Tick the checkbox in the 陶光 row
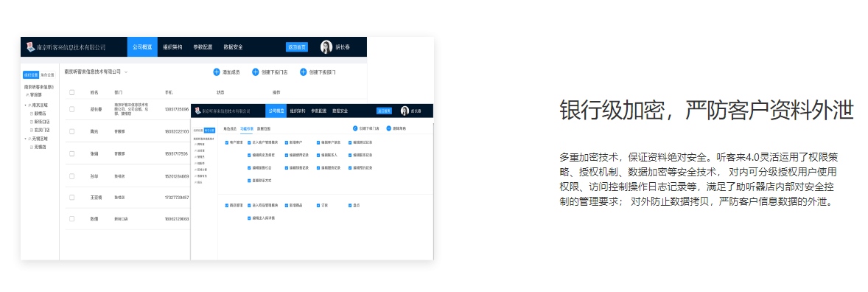The height and width of the screenshot is (292, 868). pos(72,131)
